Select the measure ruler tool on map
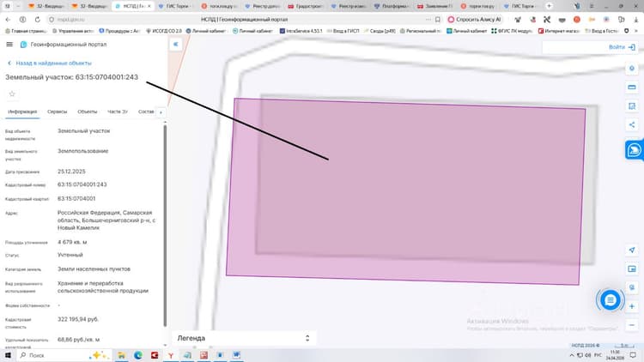644x362 pixels. point(632,87)
